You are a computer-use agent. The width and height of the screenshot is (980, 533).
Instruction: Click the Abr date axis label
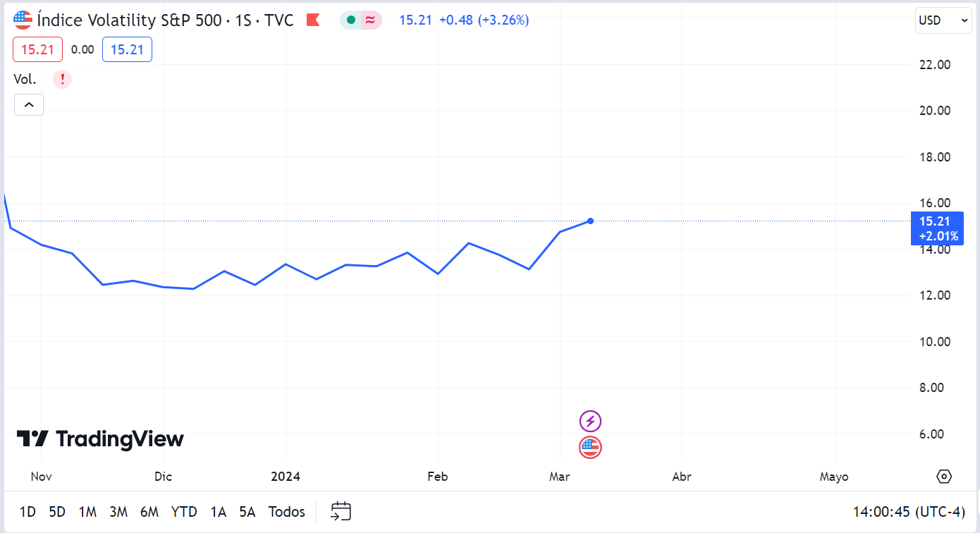pyautogui.click(x=682, y=477)
